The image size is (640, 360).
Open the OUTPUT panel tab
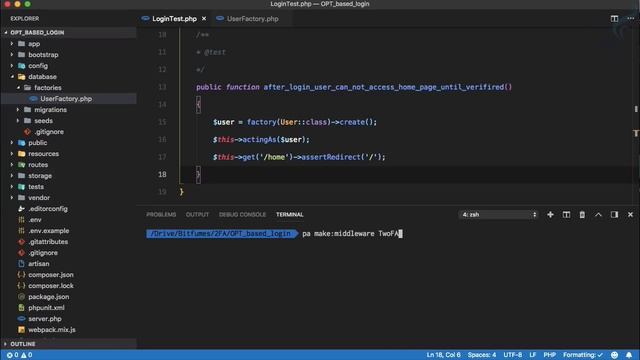coord(197,215)
